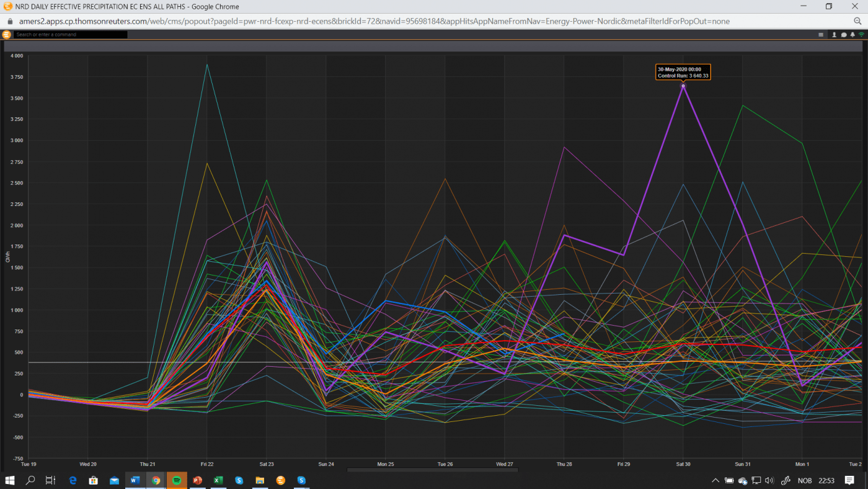Click the green connection status icon
868x489 pixels.
[861, 35]
